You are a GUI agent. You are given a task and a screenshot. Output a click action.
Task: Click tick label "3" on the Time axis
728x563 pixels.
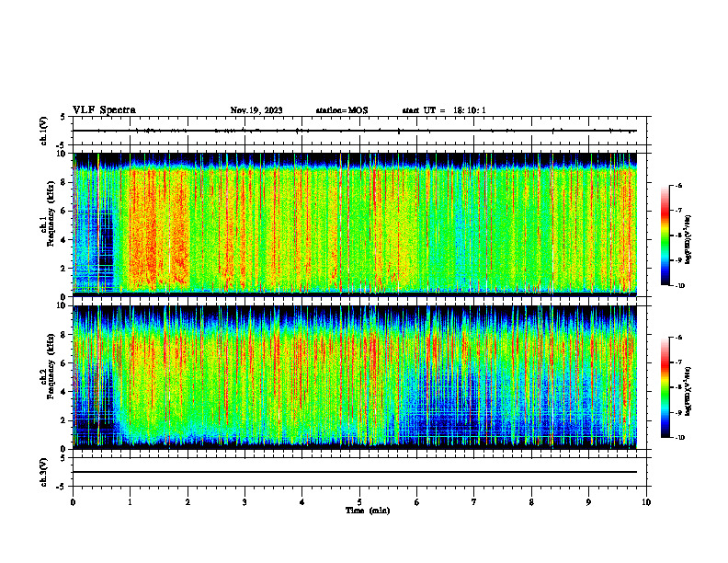245,502
